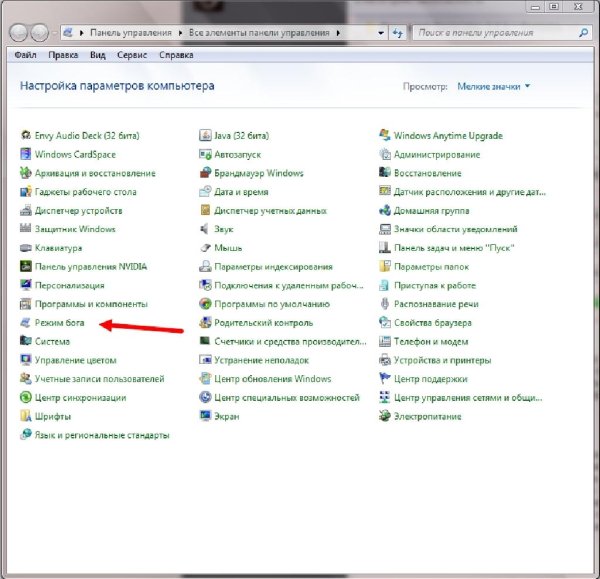Click the Envy Audio Deck headphones icon

26,135
